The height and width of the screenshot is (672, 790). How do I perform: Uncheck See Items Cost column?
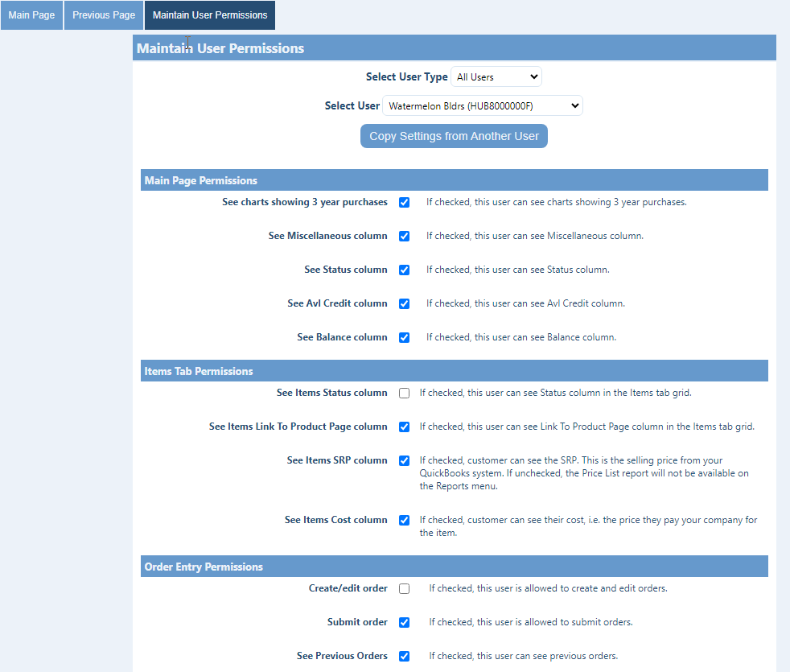(x=405, y=521)
